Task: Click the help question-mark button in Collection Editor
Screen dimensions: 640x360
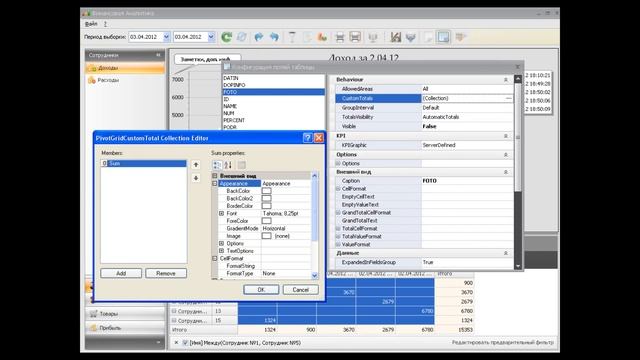Action: [307, 138]
